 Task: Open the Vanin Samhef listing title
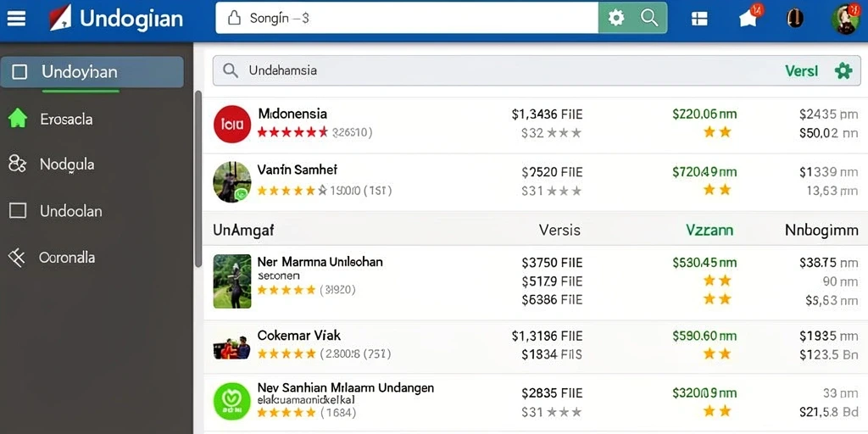[x=298, y=170]
